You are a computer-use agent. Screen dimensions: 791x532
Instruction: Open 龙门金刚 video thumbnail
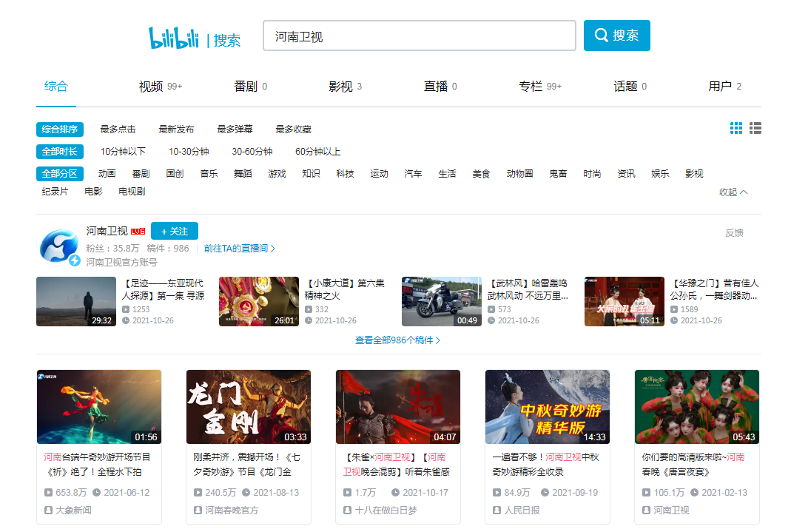(x=249, y=407)
